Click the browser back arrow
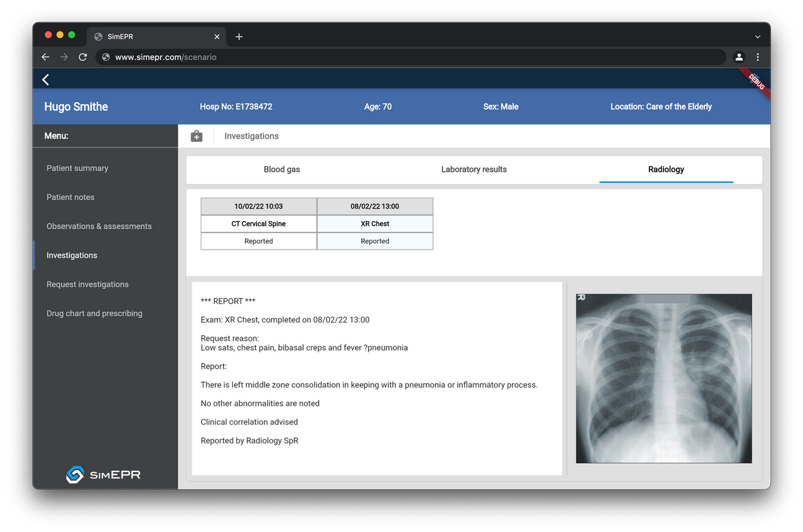Screen dimensions: 803x532 (45, 57)
